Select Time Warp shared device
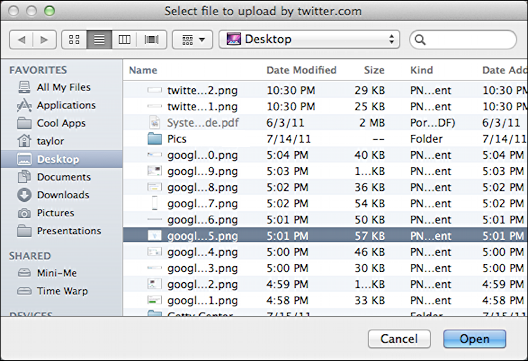This screenshot has width=528, height=361. coord(62,291)
